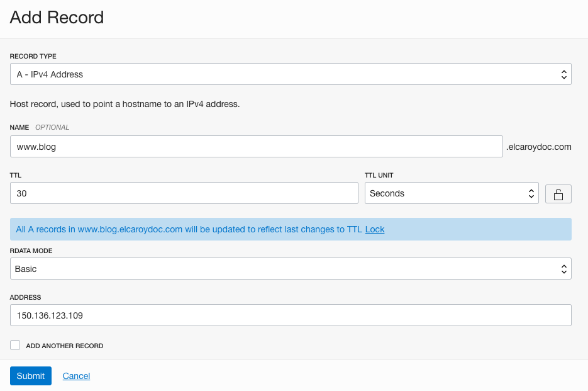
Task: Click the .elcaroydoc.com domain suffix label
Action: [539, 147]
